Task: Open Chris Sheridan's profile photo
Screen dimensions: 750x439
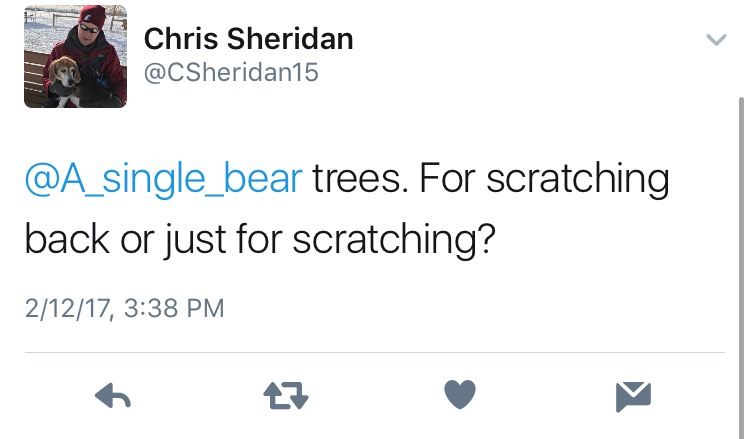Action: [x=76, y=56]
